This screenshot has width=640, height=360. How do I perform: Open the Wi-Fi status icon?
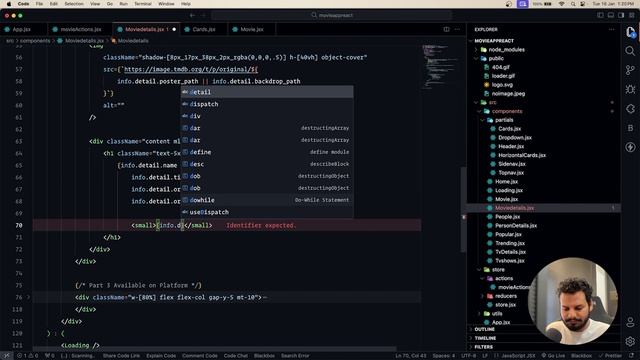[x=562, y=4]
